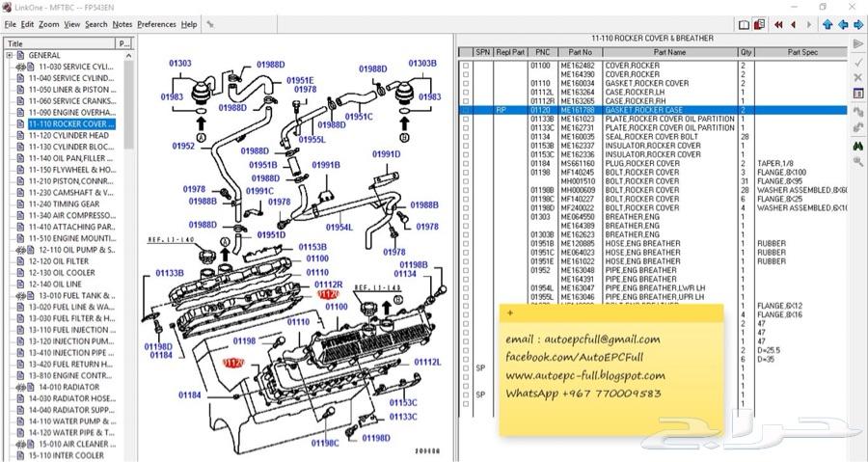Open the Search menu
Screen dimensions: 868x462
pos(96,24)
